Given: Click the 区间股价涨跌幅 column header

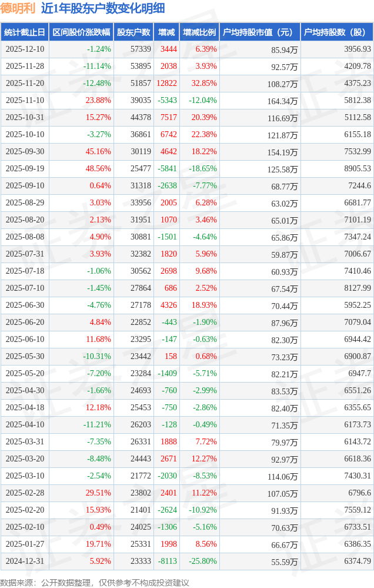Looking at the screenshot, I should 81,32.
